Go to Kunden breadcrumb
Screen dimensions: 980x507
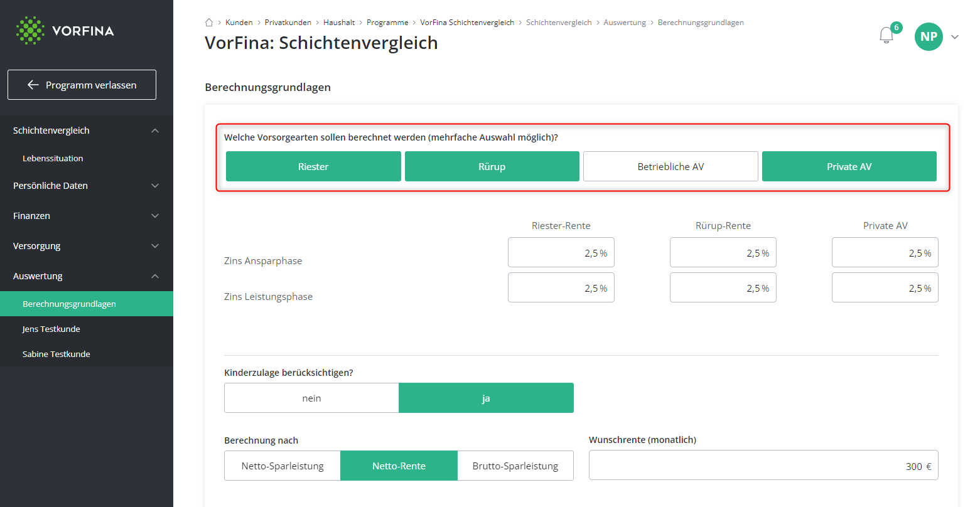point(239,23)
